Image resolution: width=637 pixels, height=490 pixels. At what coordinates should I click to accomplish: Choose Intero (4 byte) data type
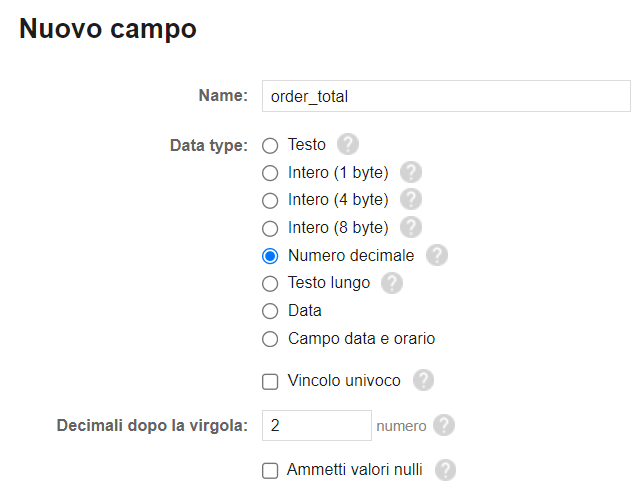coord(270,200)
